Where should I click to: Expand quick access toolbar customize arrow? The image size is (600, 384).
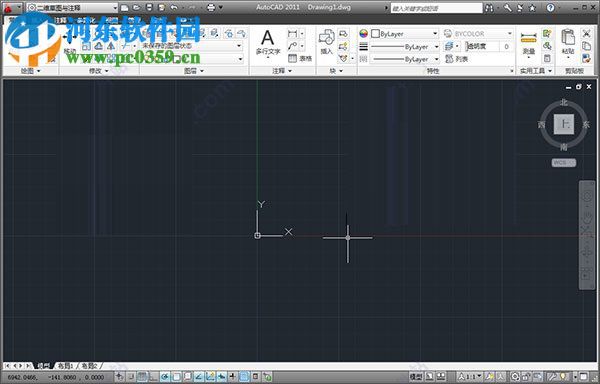(221, 7)
